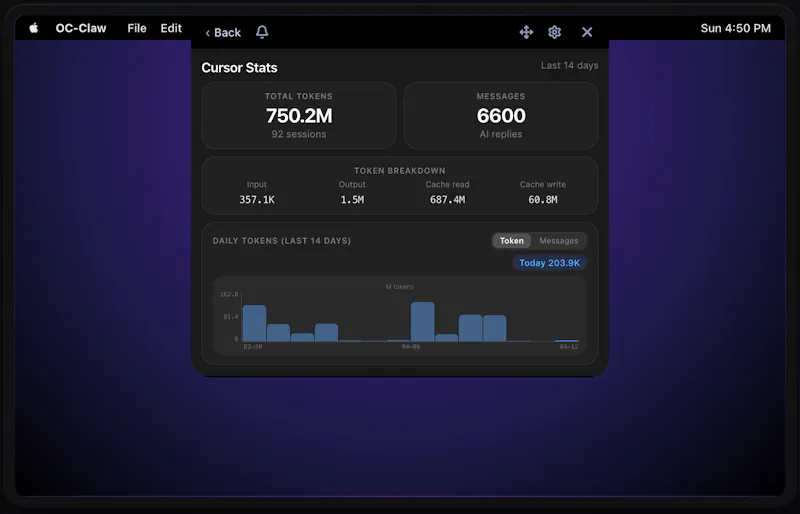Click the Cursor Stats heading
This screenshot has width=800, height=514.
(x=239, y=67)
